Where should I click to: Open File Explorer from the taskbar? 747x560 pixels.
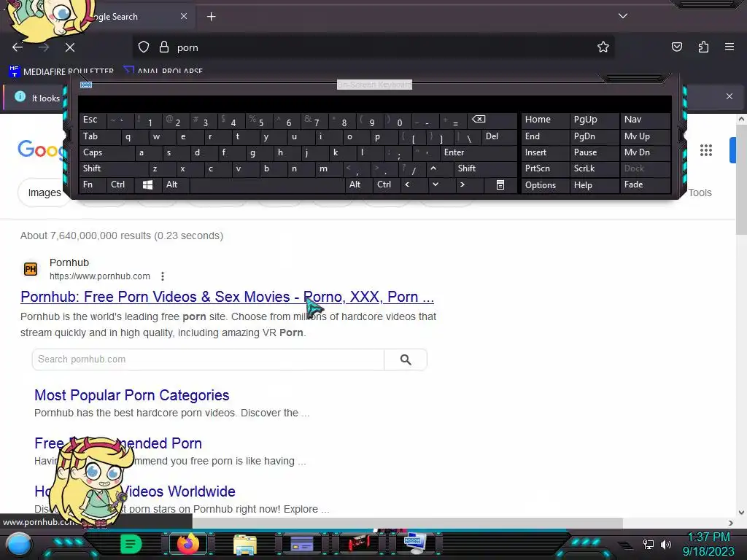pyautogui.click(x=245, y=544)
